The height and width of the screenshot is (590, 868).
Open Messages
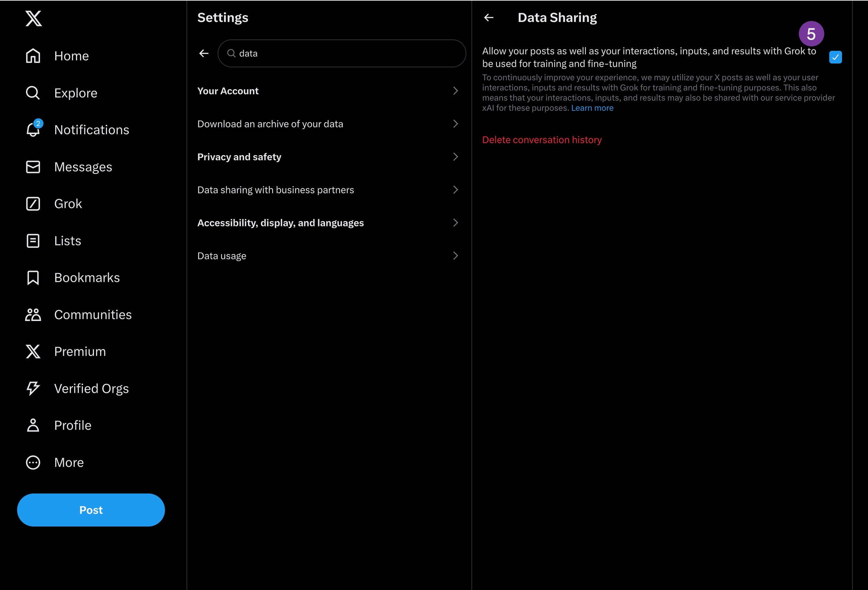pyautogui.click(x=83, y=167)
